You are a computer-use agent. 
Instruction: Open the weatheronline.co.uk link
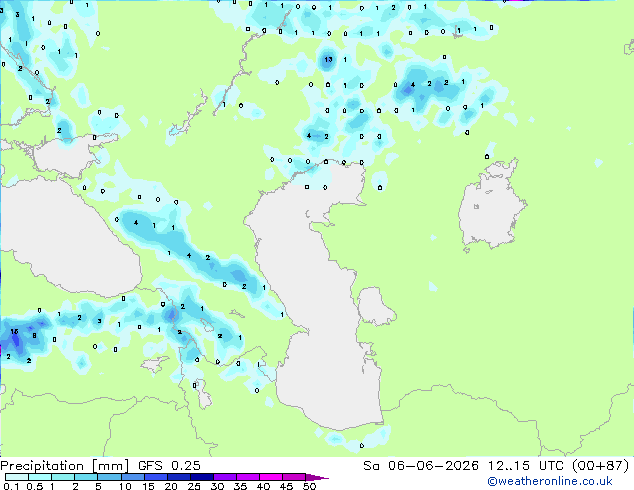[550, 481]
